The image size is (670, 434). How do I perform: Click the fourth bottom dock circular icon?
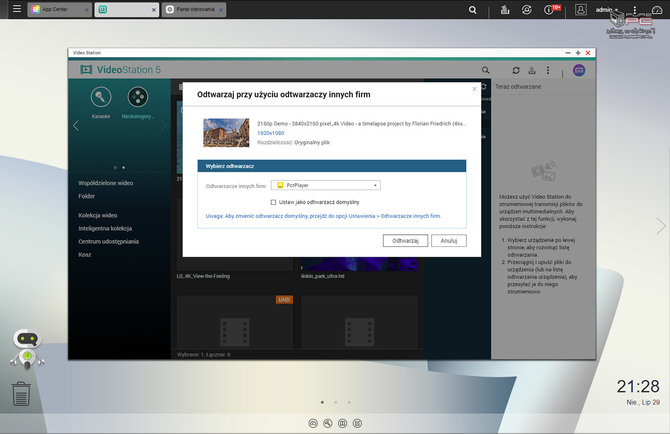click(357, 423)
